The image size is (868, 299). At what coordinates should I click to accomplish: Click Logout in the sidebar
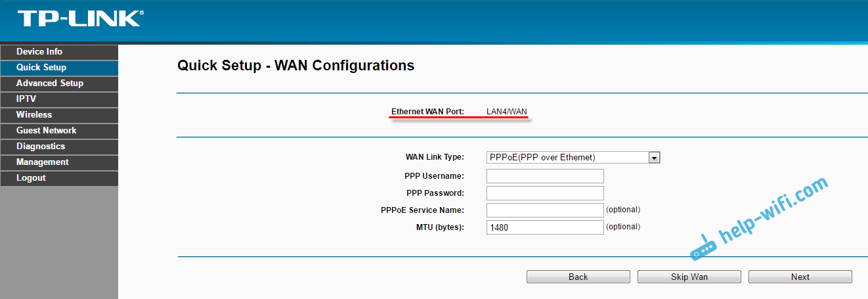tap(31, 178)
